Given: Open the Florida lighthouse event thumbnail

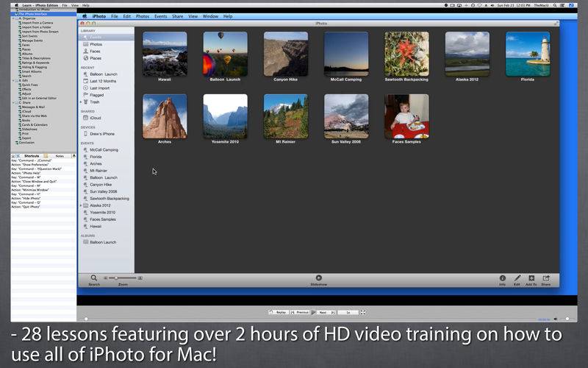Looking at the screenshot, I should pyautogui.click(x=528, y=54).
